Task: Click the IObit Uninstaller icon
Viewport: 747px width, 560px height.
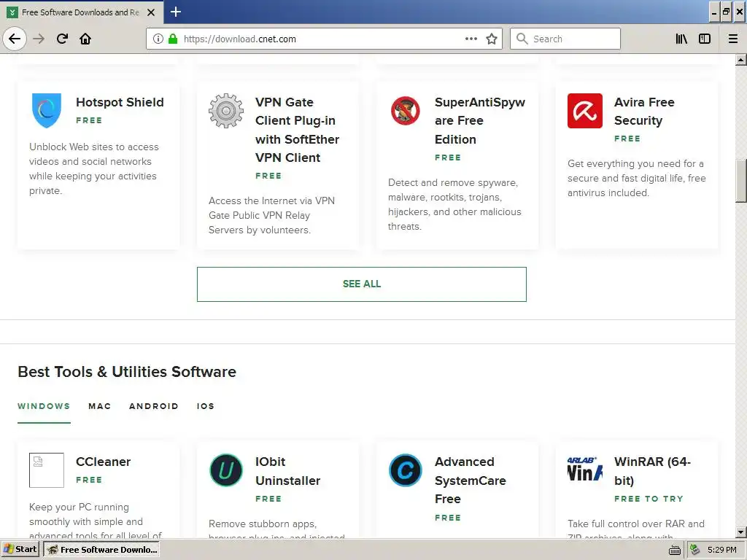Action: pos(226,470)
